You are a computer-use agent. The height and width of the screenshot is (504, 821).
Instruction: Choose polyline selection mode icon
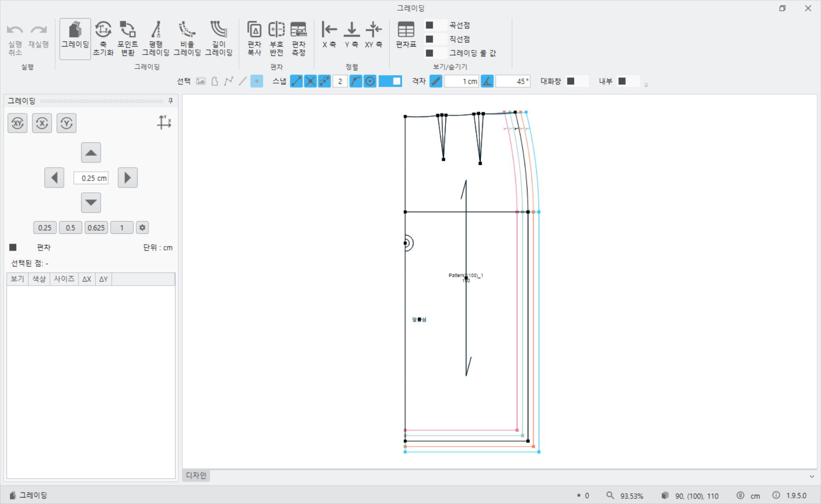pyautogui.click(x=229, y=81)
